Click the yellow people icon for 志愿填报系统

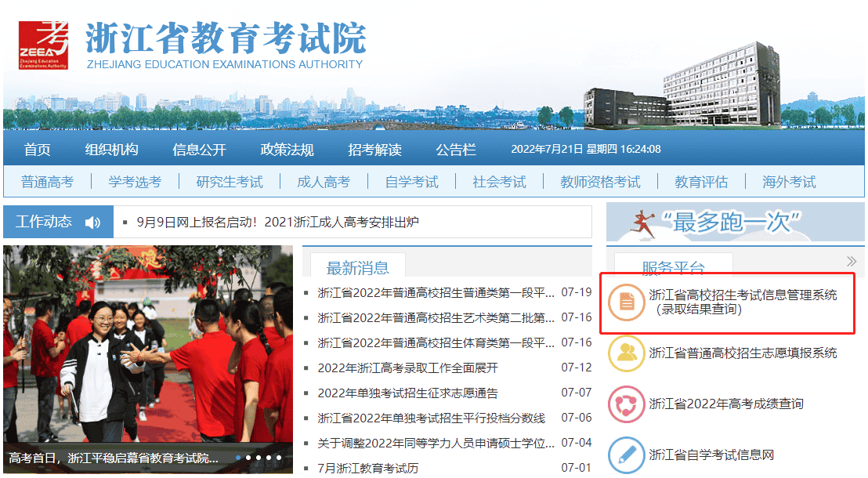tap(627, 353)
